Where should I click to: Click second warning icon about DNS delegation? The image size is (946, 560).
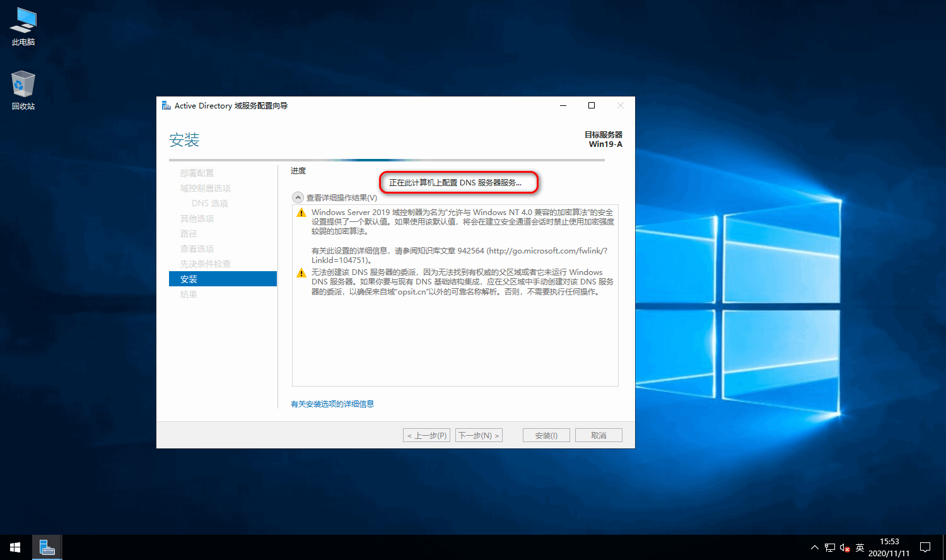[301, 272]
